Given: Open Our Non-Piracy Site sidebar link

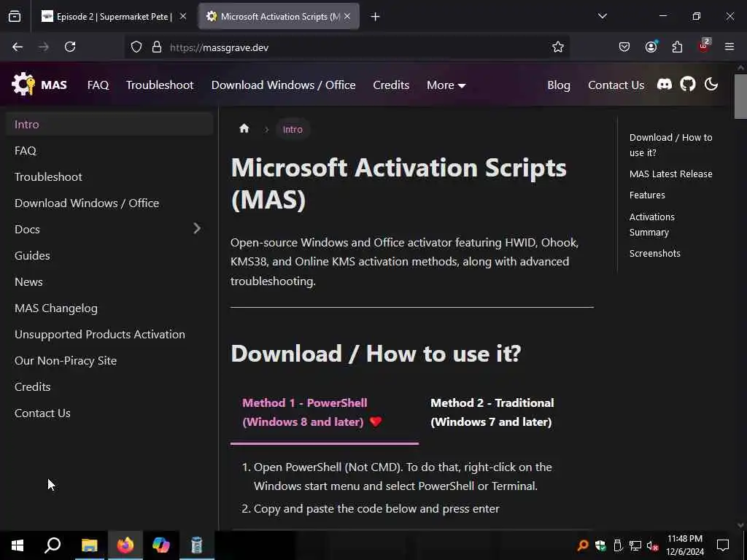Looking at the screenshot, I should (x=109, y=360).
